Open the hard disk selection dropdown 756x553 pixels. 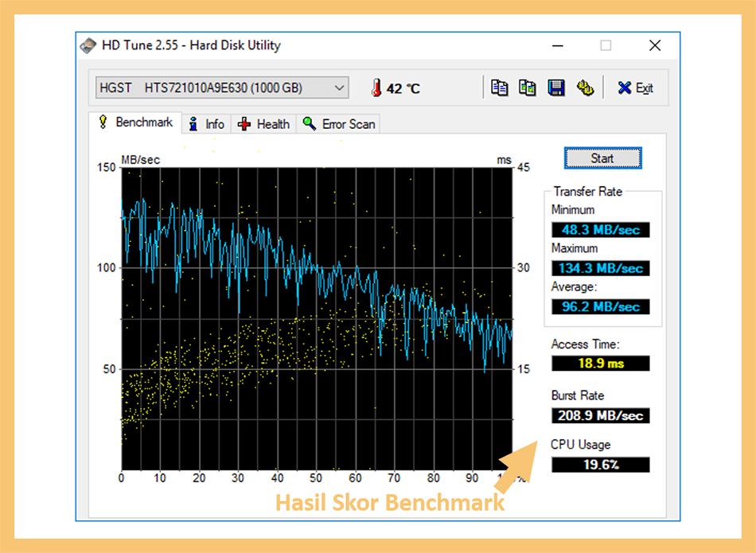pyautogui.click(x=222, y=88)
